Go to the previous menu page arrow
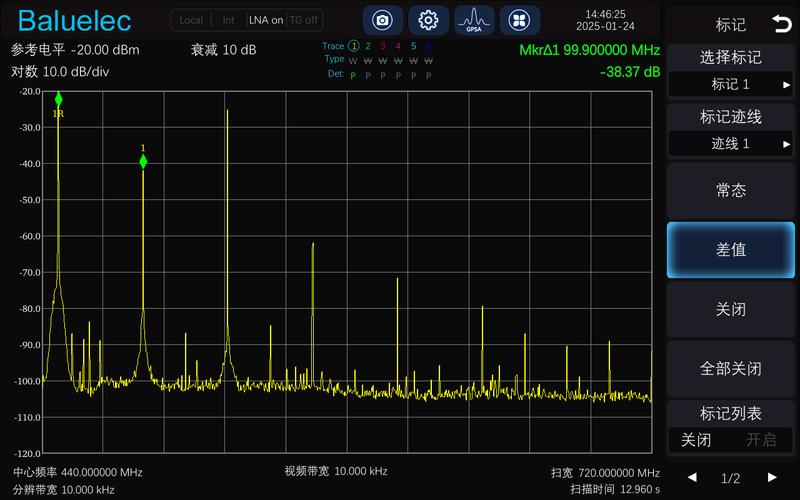Viewport: 800px width, 500px height. [x=692, y=478]
